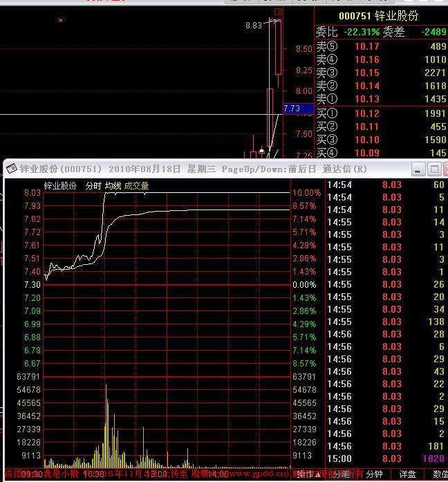Maximize the 锌业股份 intraday popup window
Screen dimensions: 448x482
click(x=434, y=169)
